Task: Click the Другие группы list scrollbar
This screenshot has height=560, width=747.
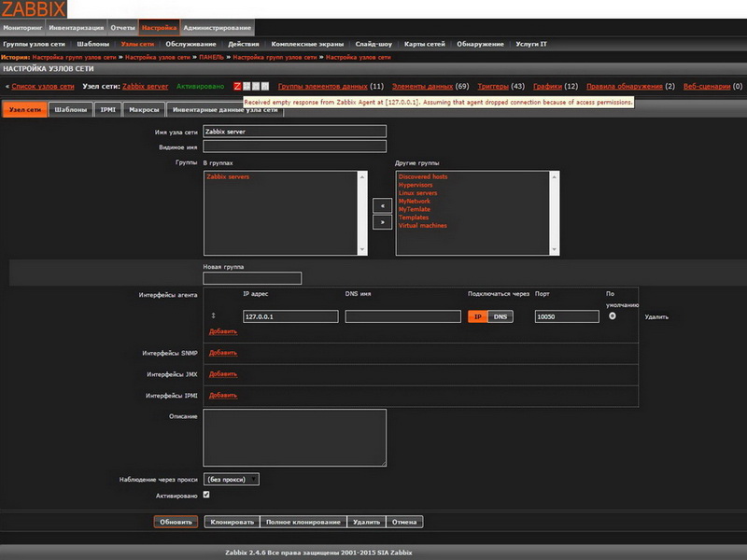Action: coord(555,213)
